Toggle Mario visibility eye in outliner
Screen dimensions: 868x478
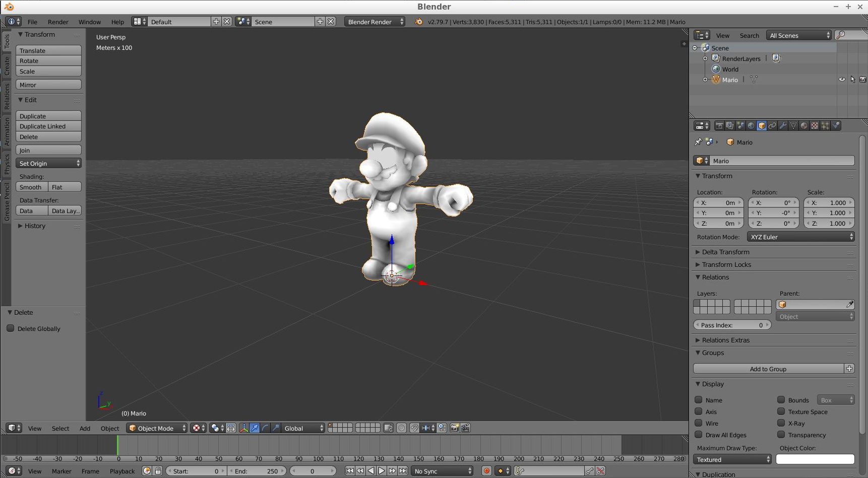point(842,80)
